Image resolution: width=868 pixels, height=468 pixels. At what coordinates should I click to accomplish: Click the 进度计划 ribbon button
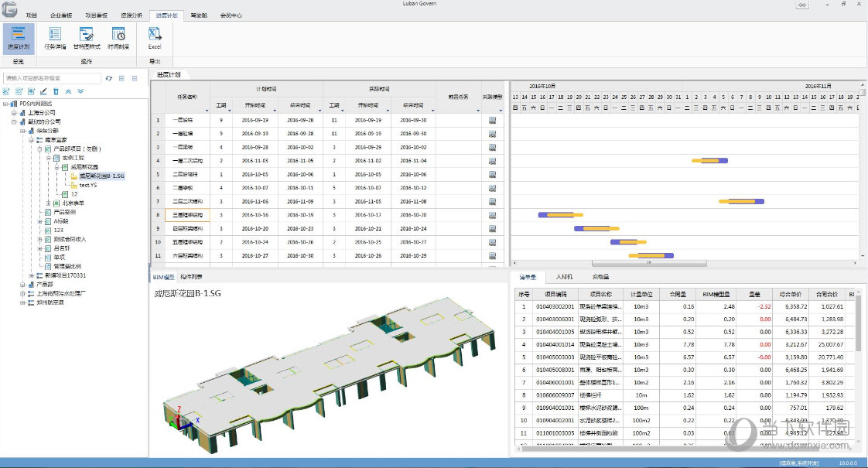click(x=18, y=37)
